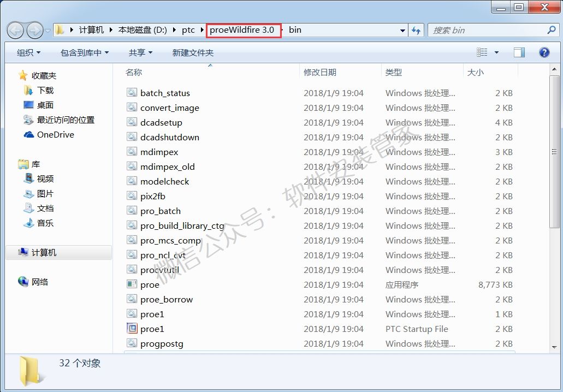Click the 音乐 music library icon
This screenshot has width=563, height=392.
point(29,223)
